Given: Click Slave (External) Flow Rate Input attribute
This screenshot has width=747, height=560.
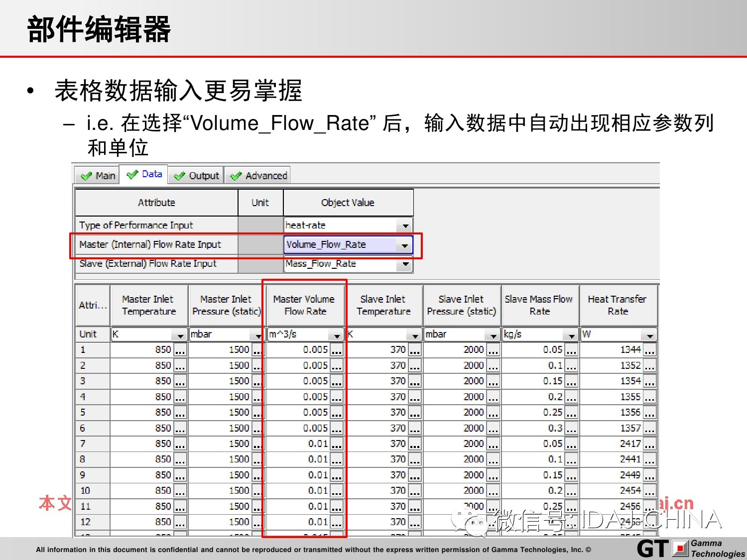Looking at the screenshot, I should [x=156, y=264].
